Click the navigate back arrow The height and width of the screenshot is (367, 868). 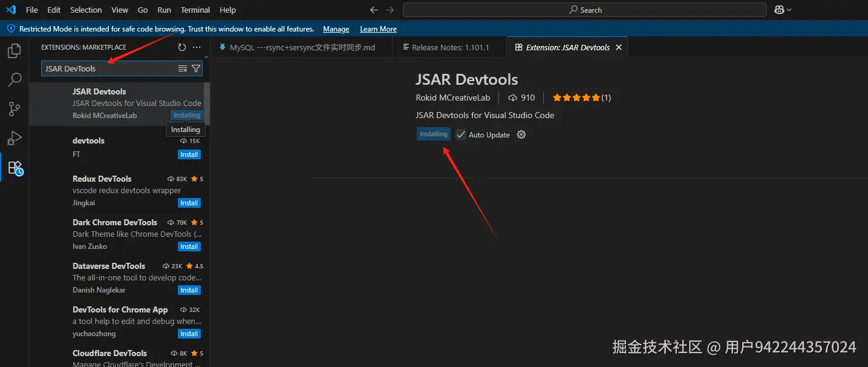pos(374,10)
